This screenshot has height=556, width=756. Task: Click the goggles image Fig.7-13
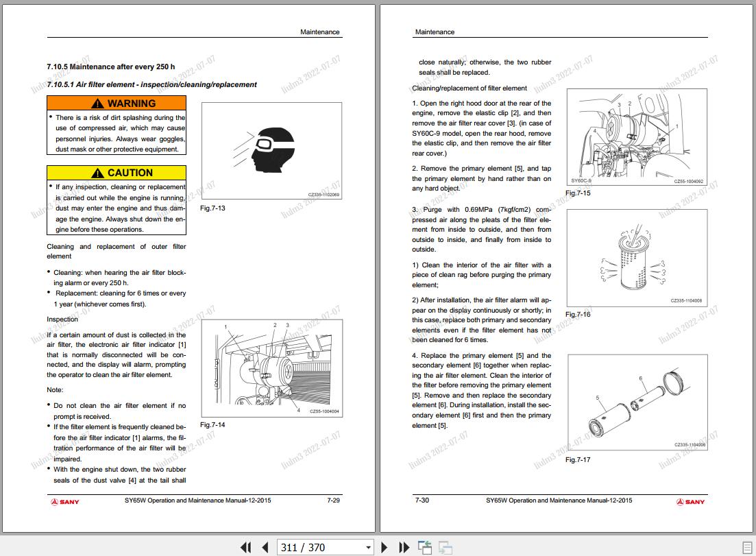pyautogui.click(x=271, y=150)
